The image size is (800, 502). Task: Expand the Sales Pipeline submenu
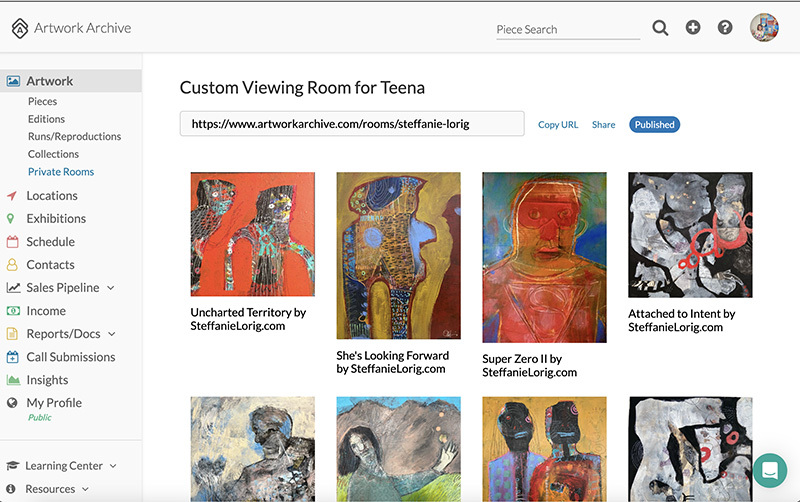point(110,288)
